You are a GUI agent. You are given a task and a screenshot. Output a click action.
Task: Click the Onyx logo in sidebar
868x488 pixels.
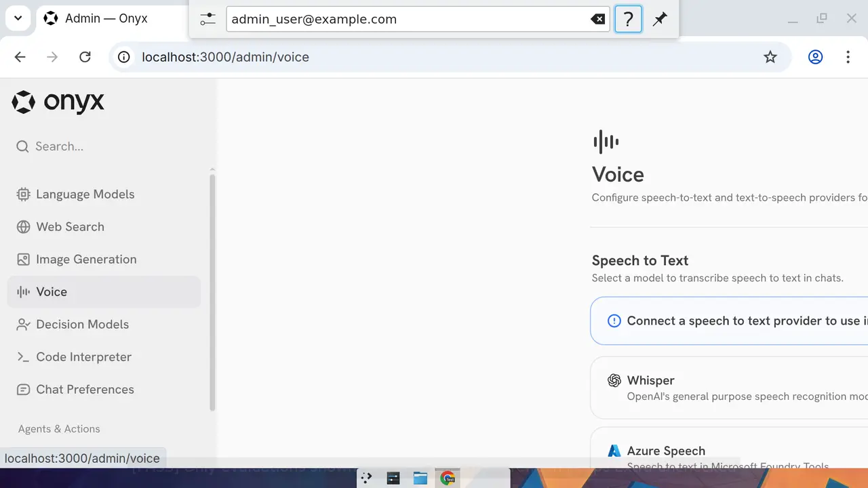tap(58, 102)
